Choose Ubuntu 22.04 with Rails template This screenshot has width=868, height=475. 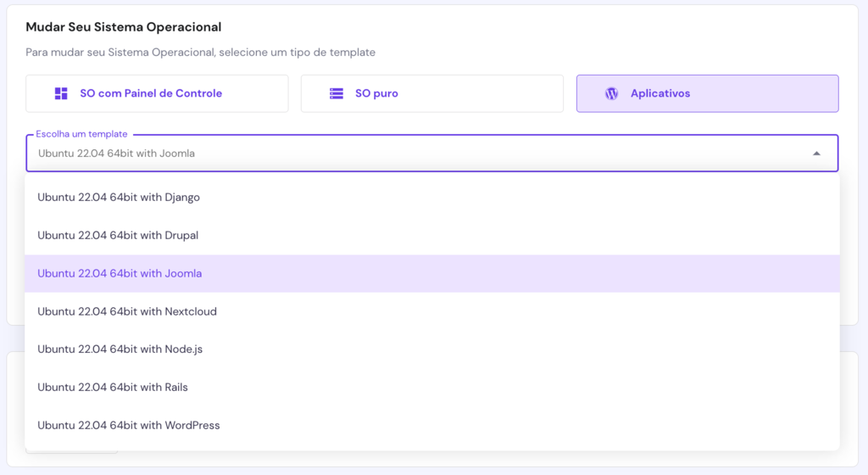(113, 387)
